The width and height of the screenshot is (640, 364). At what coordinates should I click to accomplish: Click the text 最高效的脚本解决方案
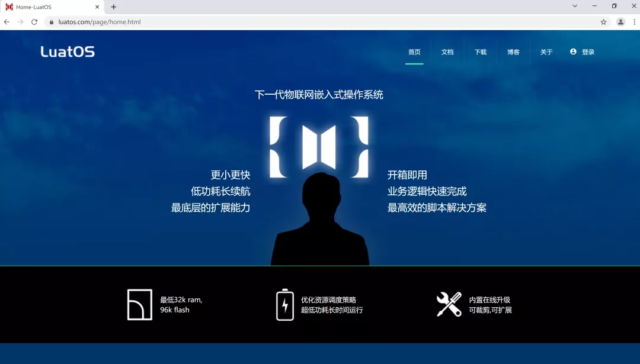(x=437, y=208)
